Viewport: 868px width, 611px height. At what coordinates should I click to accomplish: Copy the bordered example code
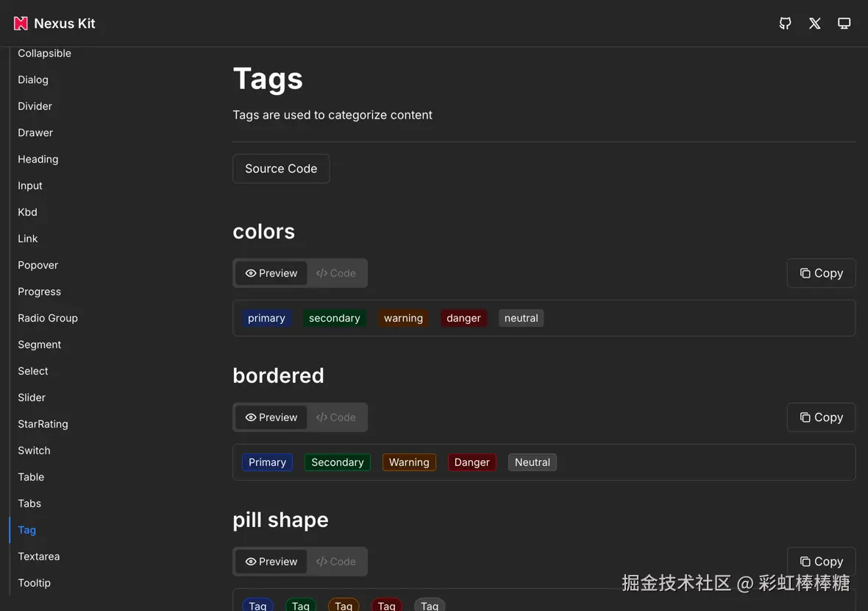[x=821, y=417]
